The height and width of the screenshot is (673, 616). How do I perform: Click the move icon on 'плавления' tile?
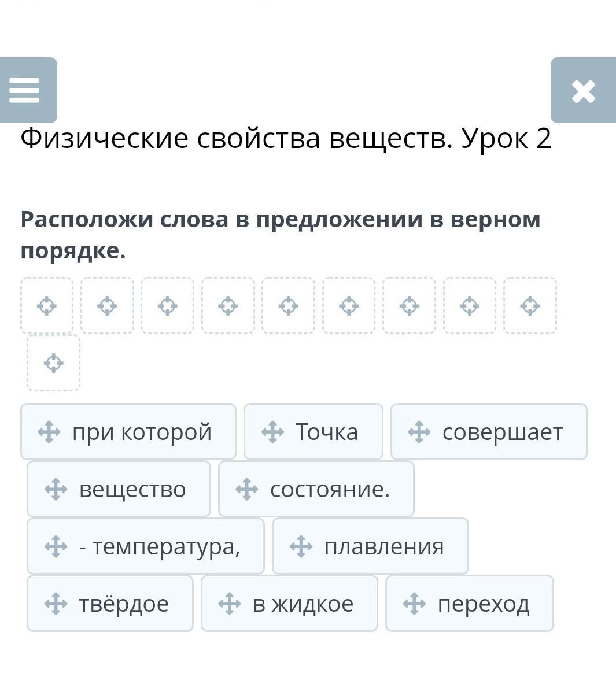[x=301, y=546]
